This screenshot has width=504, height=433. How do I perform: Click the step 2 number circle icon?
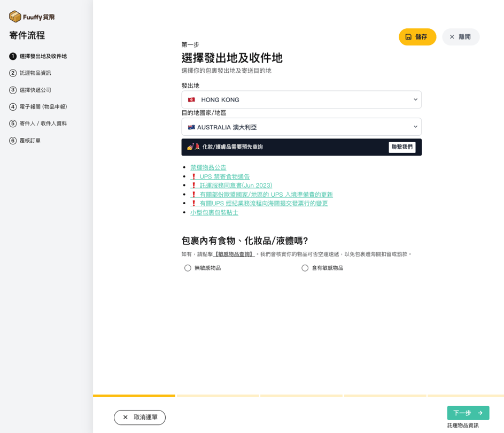pyautogui.click(x=13, y=73)
